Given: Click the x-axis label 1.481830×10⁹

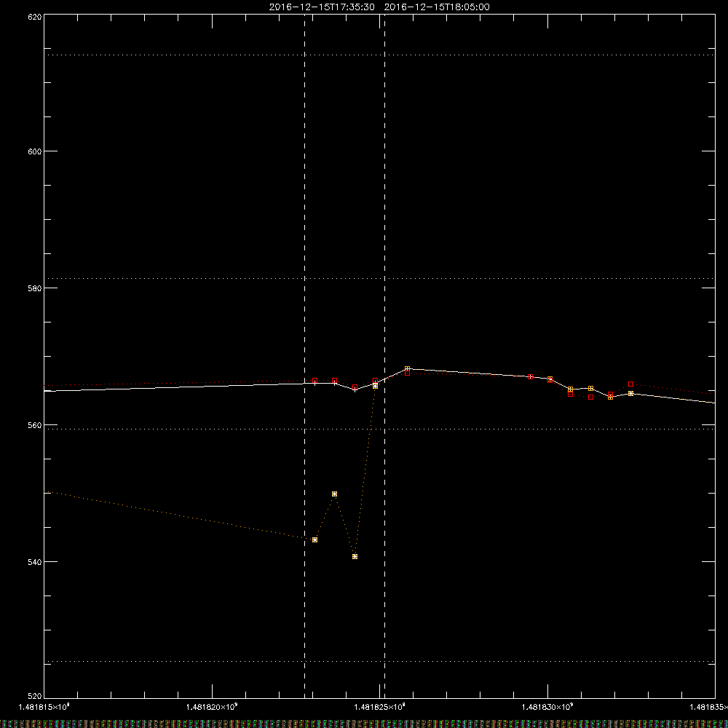Looking at the screenshot, I should coord(548,707).
